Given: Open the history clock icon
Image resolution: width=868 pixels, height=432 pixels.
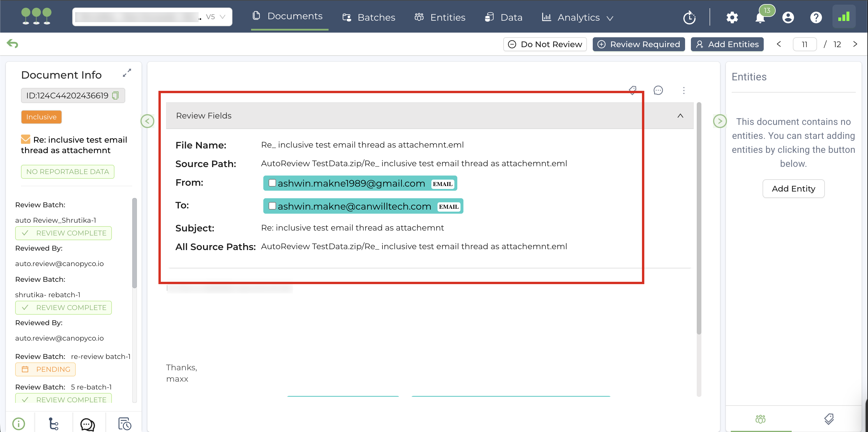Looking at the screenshot, I should point(689,17).
